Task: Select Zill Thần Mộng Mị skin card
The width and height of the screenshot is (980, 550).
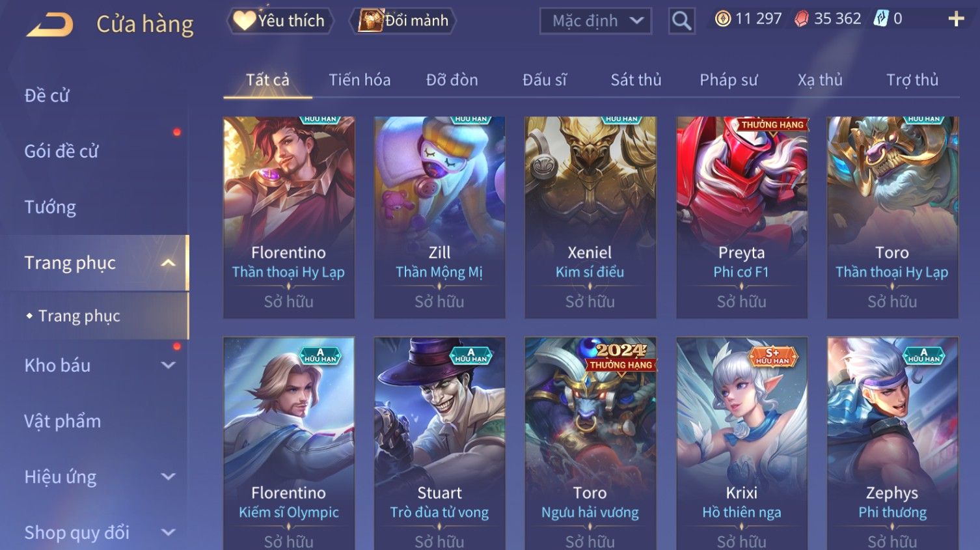Action: (439, 217)
